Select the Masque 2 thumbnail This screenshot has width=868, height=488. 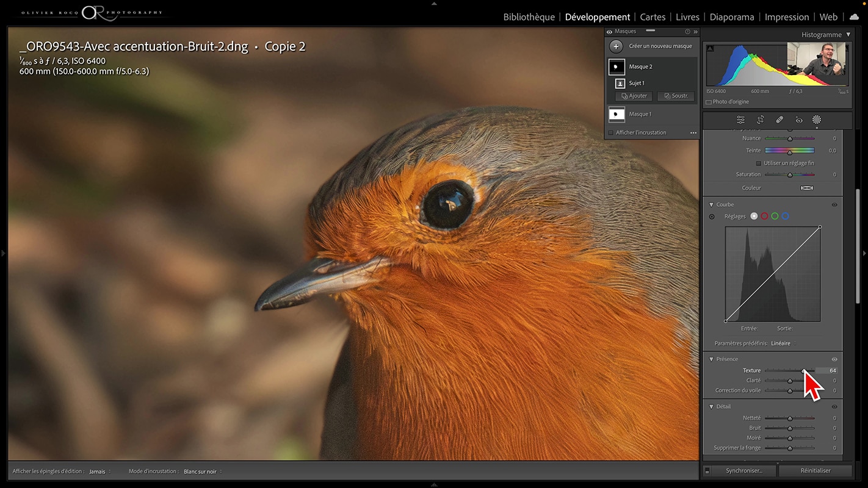click(x=617, y=66)
